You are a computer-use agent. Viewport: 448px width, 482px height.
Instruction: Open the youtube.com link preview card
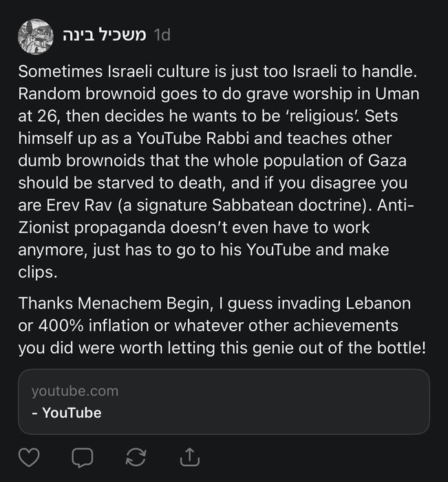[x=224, y=401]
